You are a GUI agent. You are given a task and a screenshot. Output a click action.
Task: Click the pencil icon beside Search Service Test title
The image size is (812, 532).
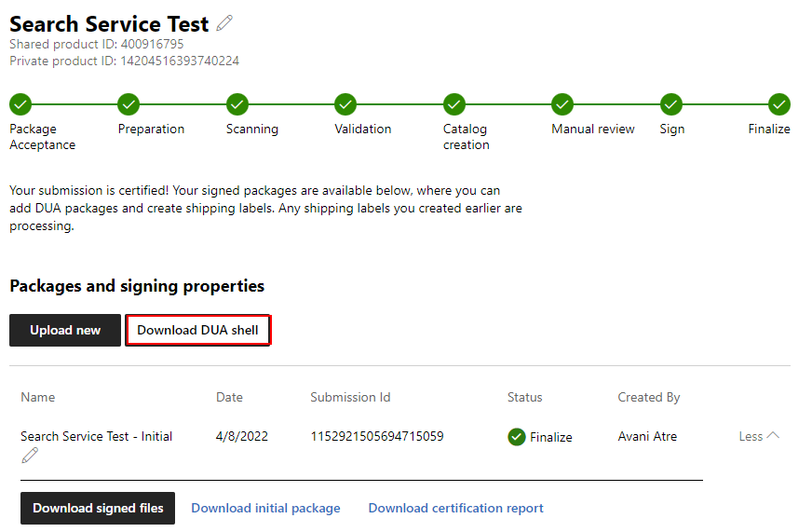(224, 23)
